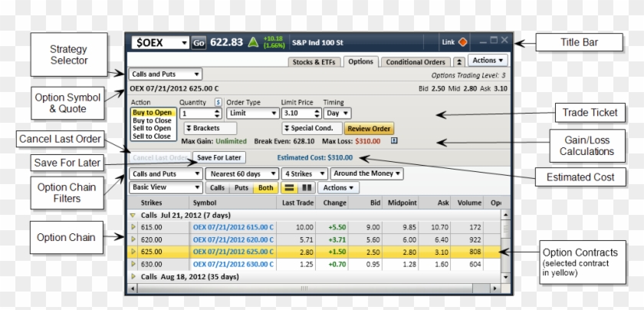
Task: Click the dollar quantity calculator icon
Action: point(218,102)
